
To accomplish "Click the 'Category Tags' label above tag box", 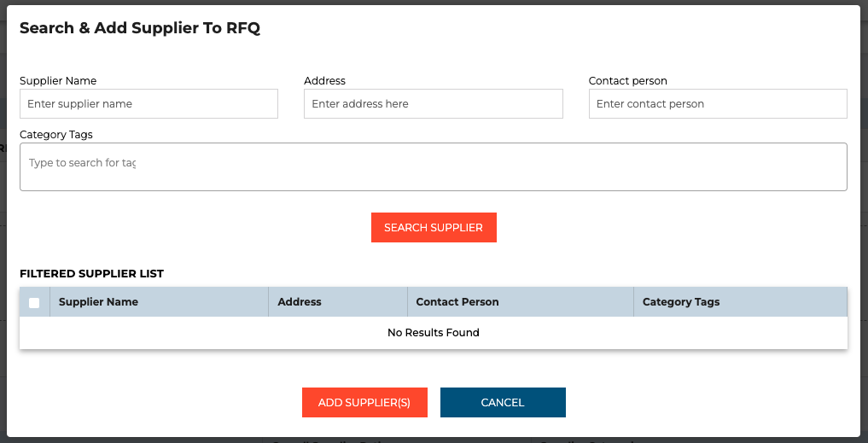I will pos(56,135).
